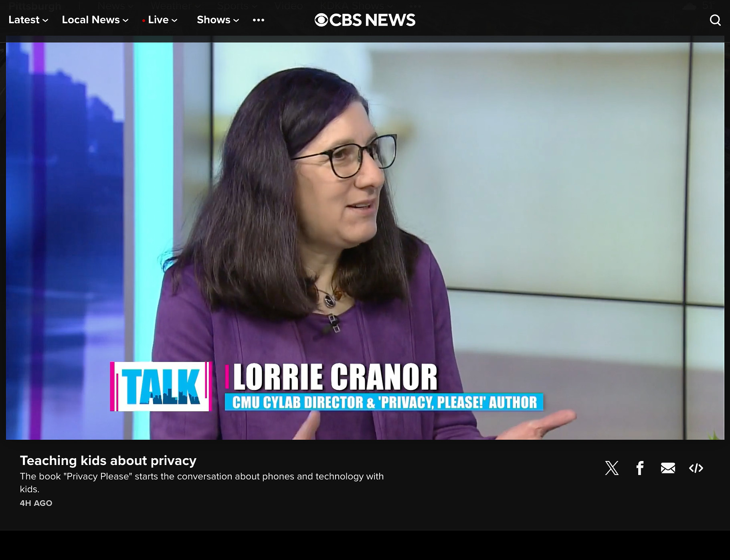Open the search magnifier icon
Viewport: 730px width, 560px height.
point(715,20)
